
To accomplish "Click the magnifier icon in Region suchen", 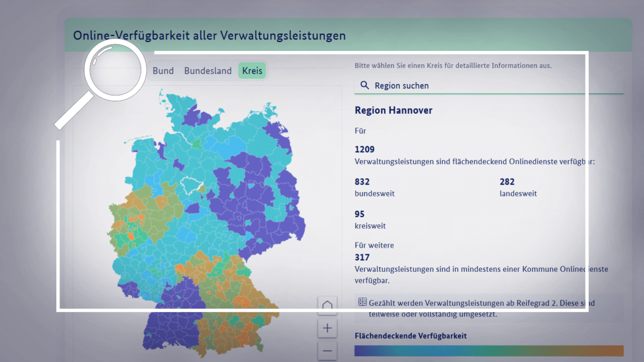I will 365,85.
